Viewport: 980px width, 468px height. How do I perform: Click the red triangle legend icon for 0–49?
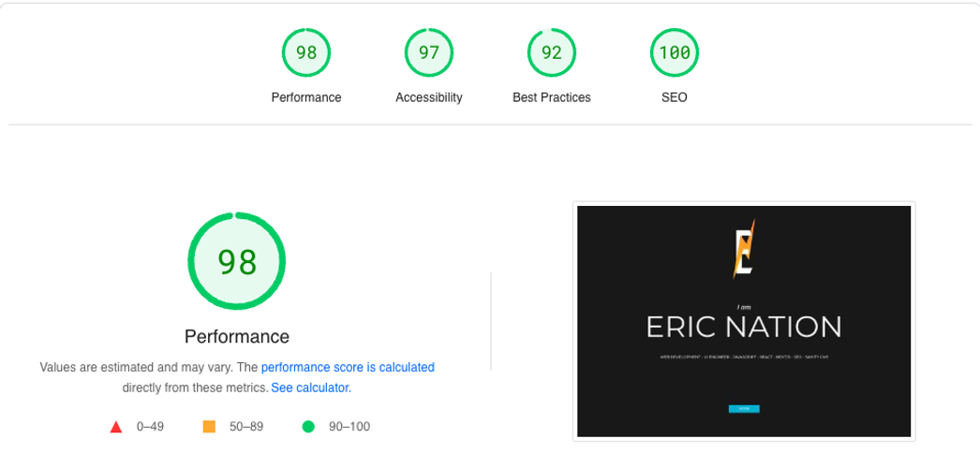click(x=115, y=427)
